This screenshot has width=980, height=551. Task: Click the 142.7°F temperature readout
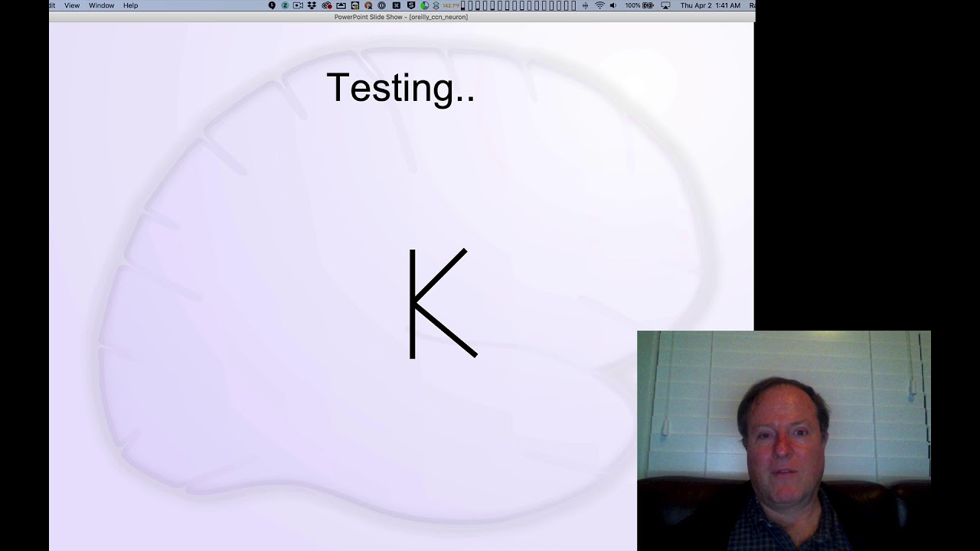(451, 5)
